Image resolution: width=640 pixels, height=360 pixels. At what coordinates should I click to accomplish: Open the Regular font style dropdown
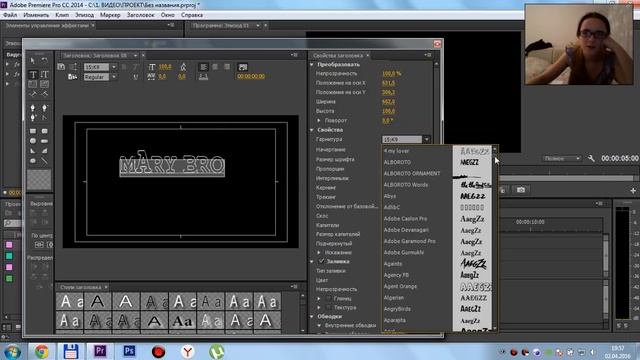tap(114, 77)
